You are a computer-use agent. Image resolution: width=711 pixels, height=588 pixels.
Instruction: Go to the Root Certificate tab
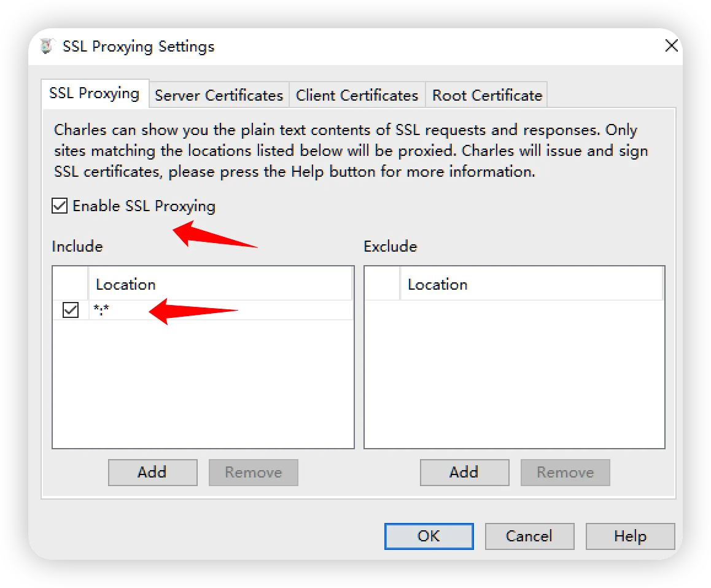[x=487, y=96]
